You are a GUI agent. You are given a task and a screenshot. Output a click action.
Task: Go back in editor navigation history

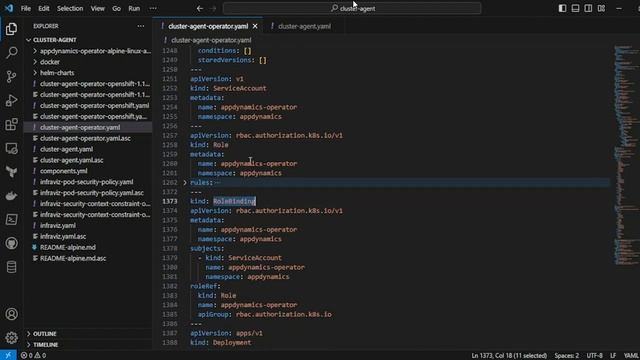click(x=200, y=8)
